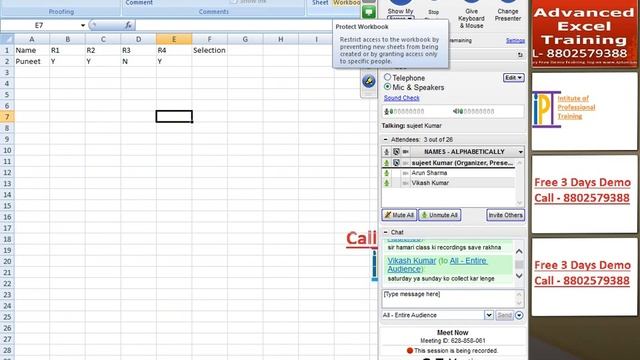The image size is (640, 360).
Task: Click microphone icon beside Arun Sharma
Action: point(387,173)
